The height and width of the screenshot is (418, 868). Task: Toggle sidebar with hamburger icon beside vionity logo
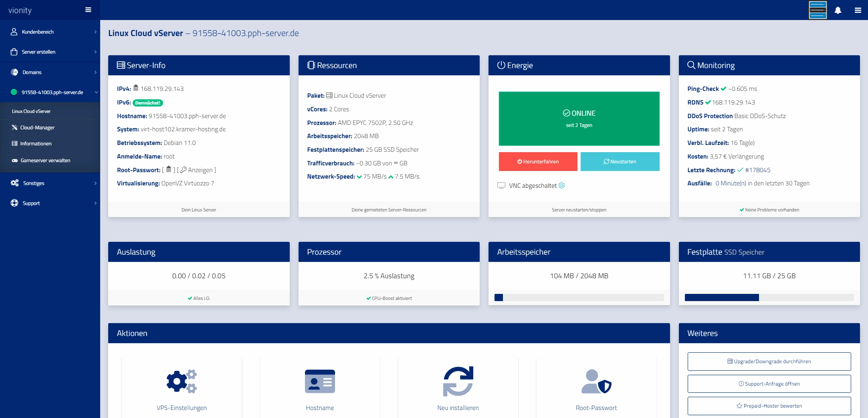(x=88, y=10)
